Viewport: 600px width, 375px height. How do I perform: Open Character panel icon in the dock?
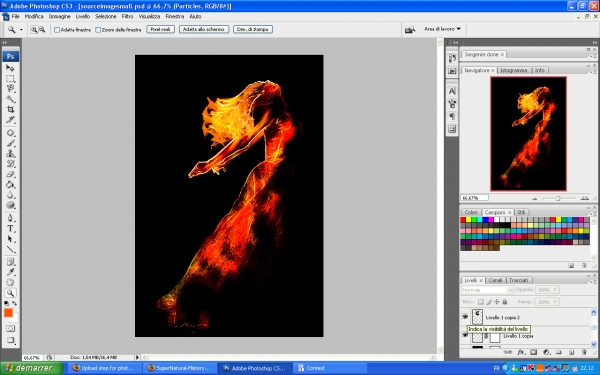pos(452,91)
